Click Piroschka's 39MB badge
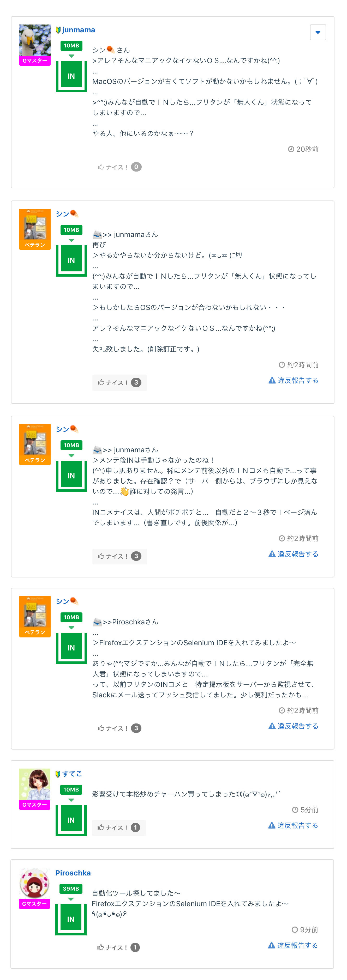The height and width of the screenshot is (980, 347). coord(71,889)
